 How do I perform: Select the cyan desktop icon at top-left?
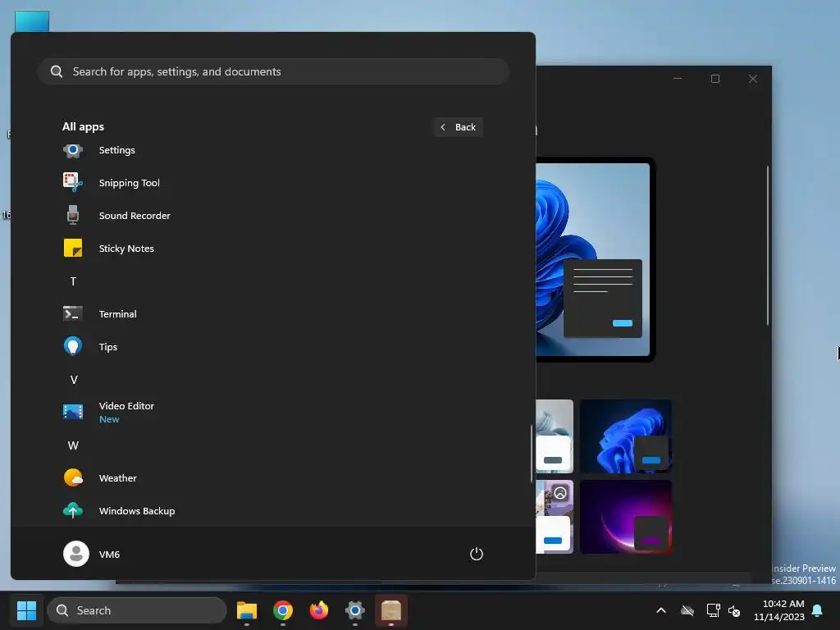(x=32, y=21)
